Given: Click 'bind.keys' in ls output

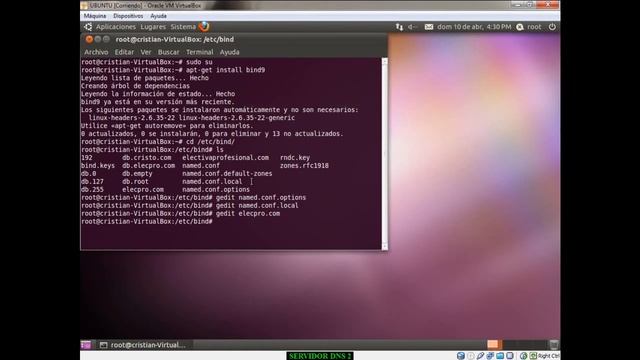Looking at the screenshot, I should (x=98, y=166).
